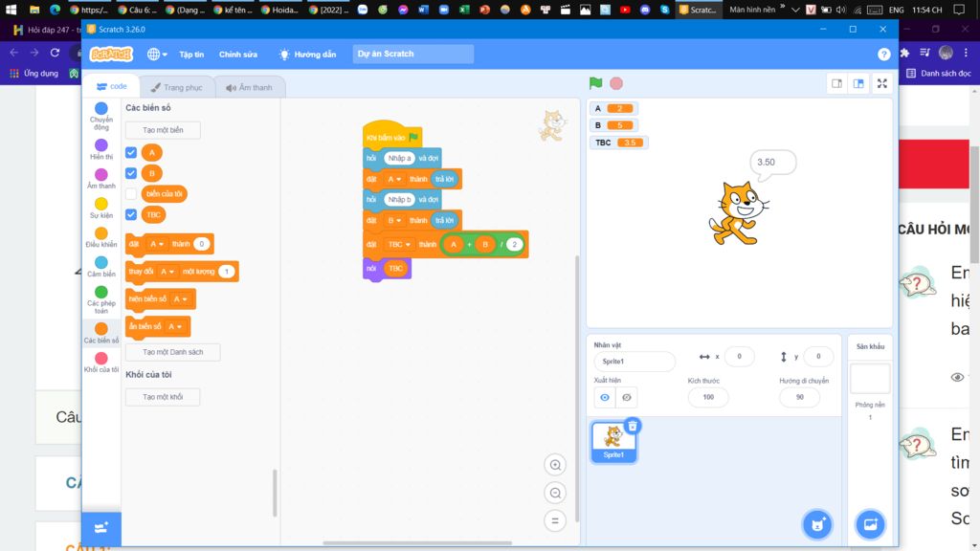Reset workspace zoom with equals icon
The width and height of the screenshot is (980, 551).
point(555,520)
